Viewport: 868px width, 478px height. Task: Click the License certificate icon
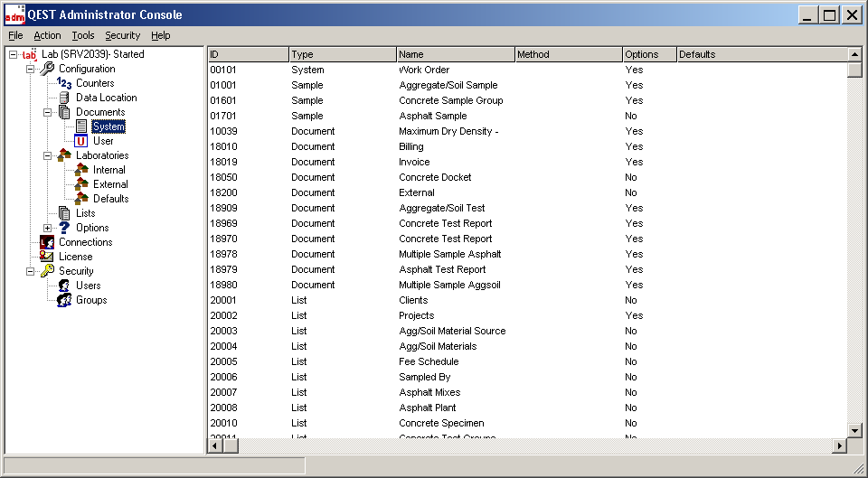47,257
